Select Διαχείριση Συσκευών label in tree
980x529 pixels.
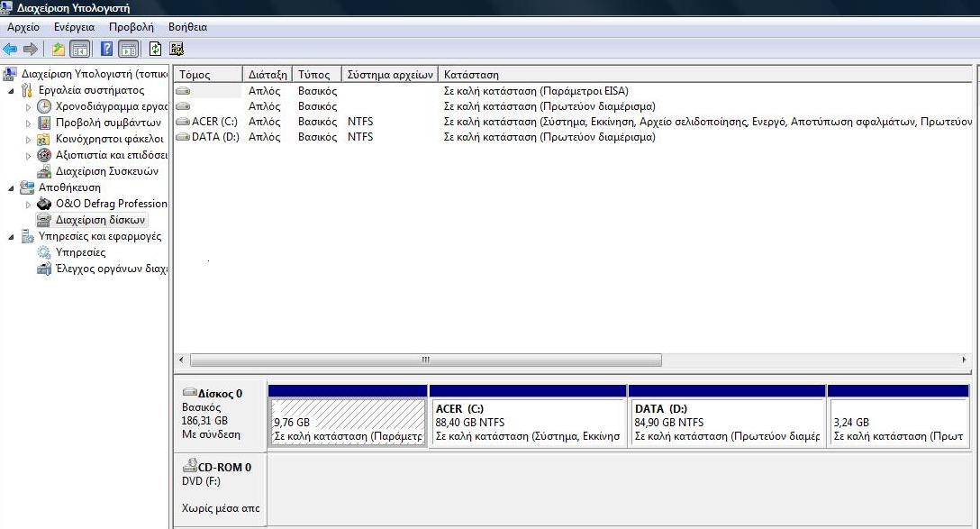click(x=107, y=171)
